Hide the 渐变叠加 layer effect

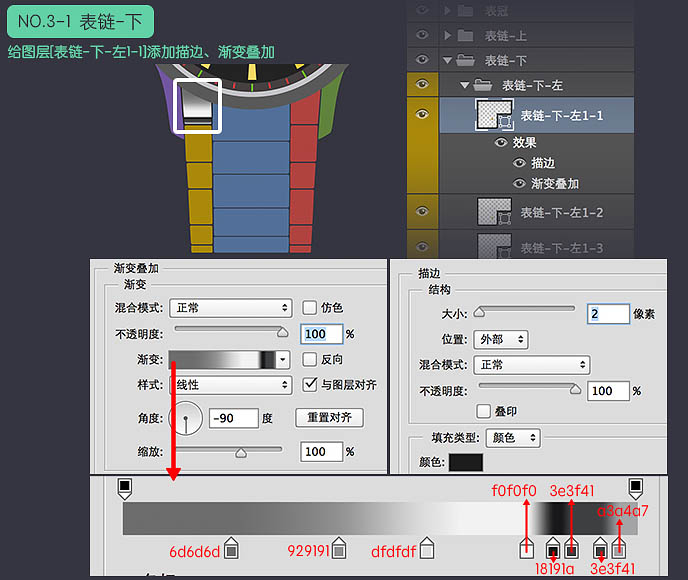tap(519, 183)
